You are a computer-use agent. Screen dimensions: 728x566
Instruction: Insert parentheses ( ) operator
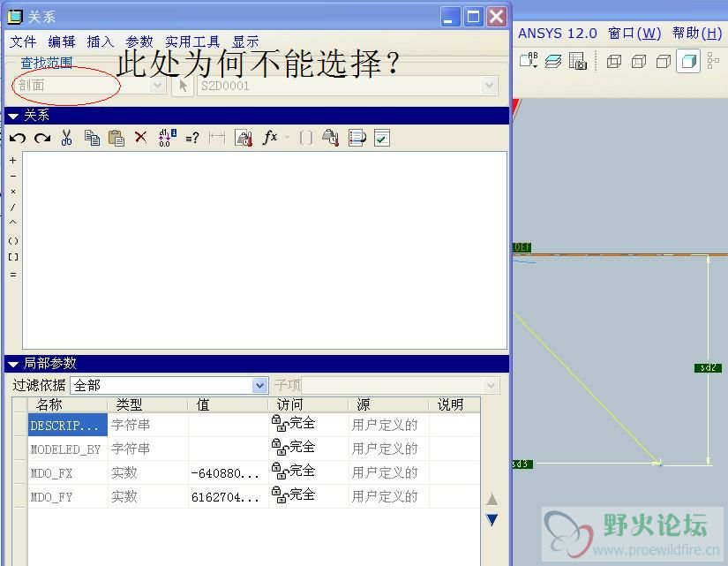click(13, 241)
